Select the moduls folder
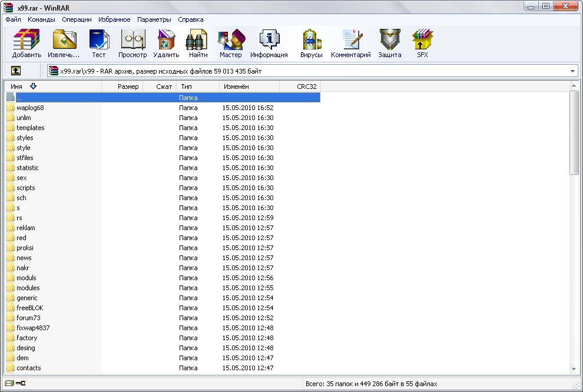583x392 pixels. point(26,278)
